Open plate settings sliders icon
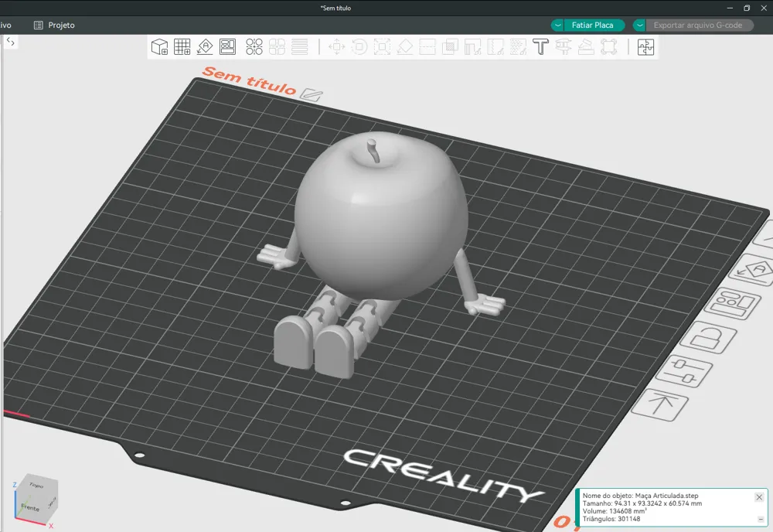The image size is (773, 532). pyautogui.click(x=684, y=371)
